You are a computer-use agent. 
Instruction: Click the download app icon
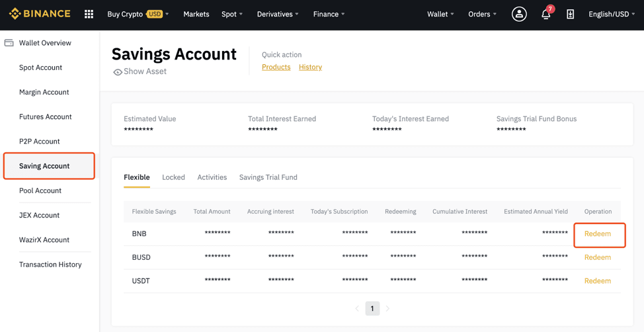click(570, 14)
